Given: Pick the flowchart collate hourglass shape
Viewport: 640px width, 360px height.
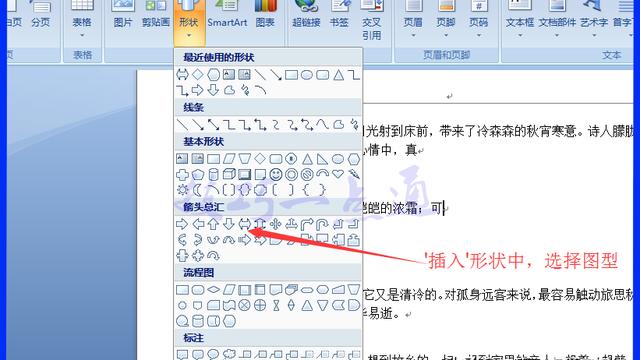Looking at the screenshot, I should (x=276, y=305).
